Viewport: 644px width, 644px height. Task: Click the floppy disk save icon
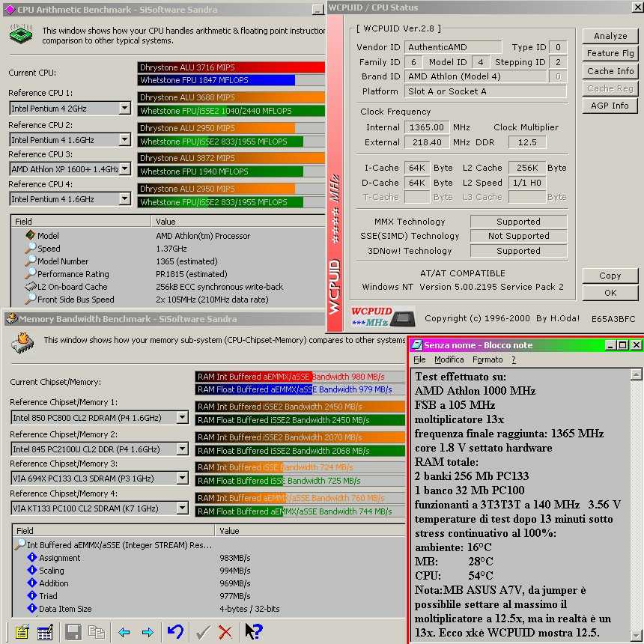[74, 632]
